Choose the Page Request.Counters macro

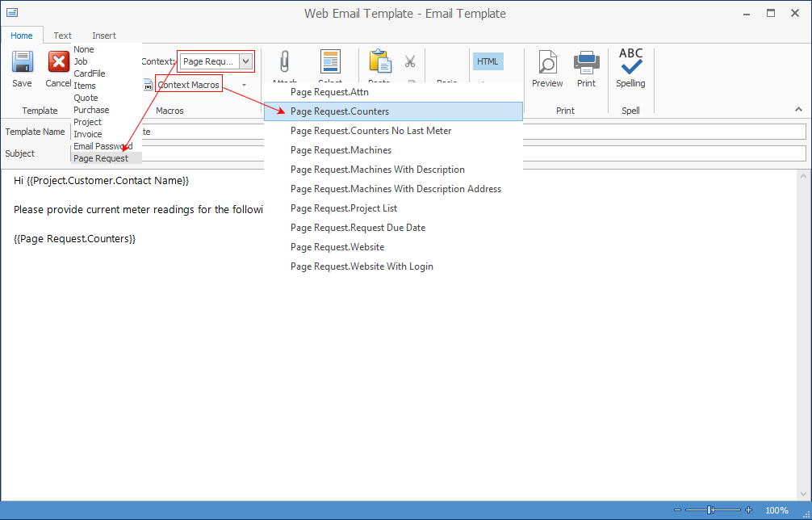[x=394, y=111]
